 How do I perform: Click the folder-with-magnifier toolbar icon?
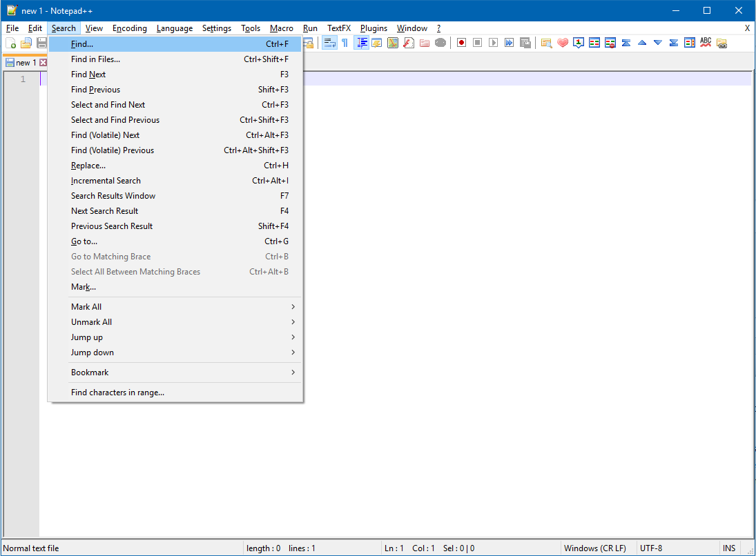pyautogui.click(x=546, y=43)
